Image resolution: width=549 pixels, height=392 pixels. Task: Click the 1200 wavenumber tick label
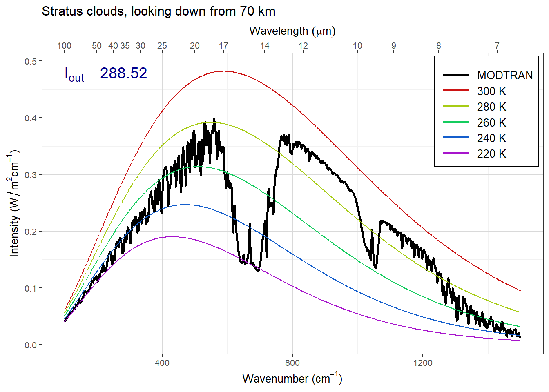point(423,363)
